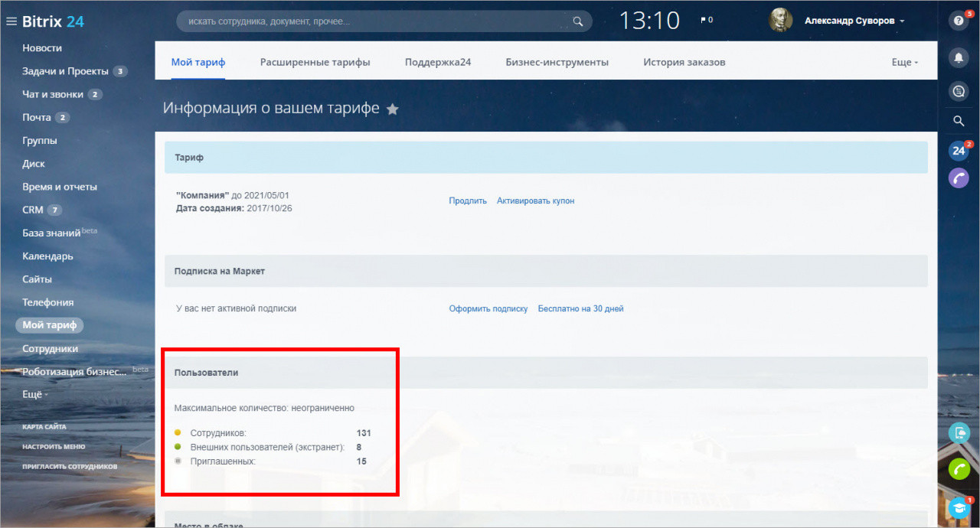Click the purple phone call icon
The image size is (980, 528).
[x=959, y=178]
